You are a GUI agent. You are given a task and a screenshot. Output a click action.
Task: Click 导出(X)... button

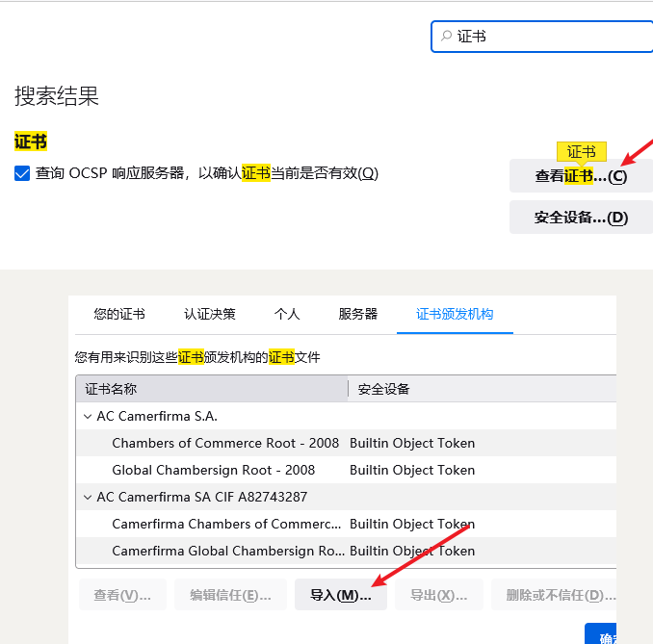coord(439,595)
